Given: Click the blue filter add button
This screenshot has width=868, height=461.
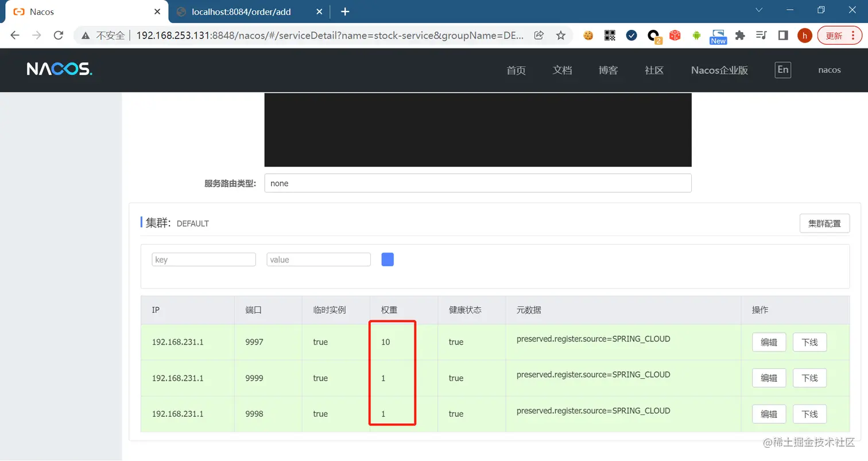Looking at the screenshot, I should [387, 259].
